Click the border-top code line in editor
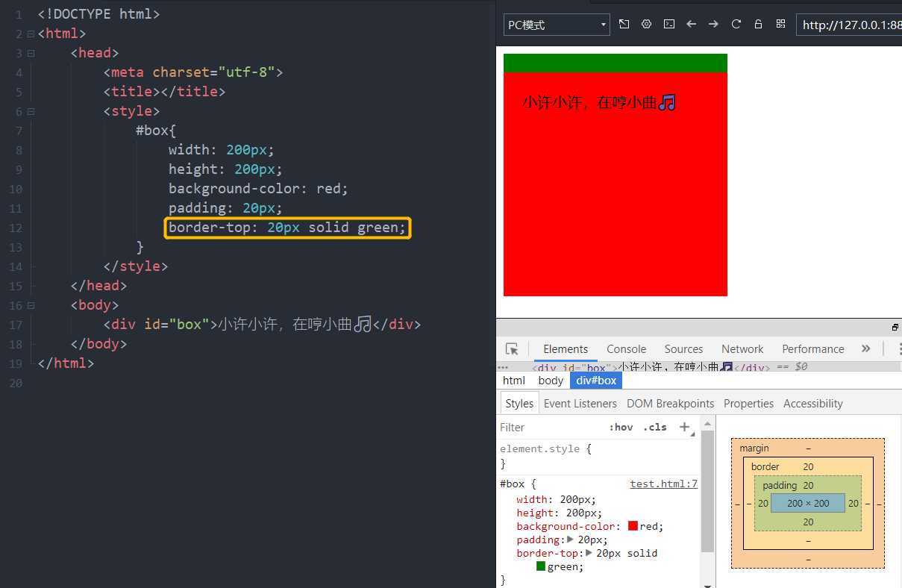This screenshot has height=588, width=902. [x=287, y=228]
